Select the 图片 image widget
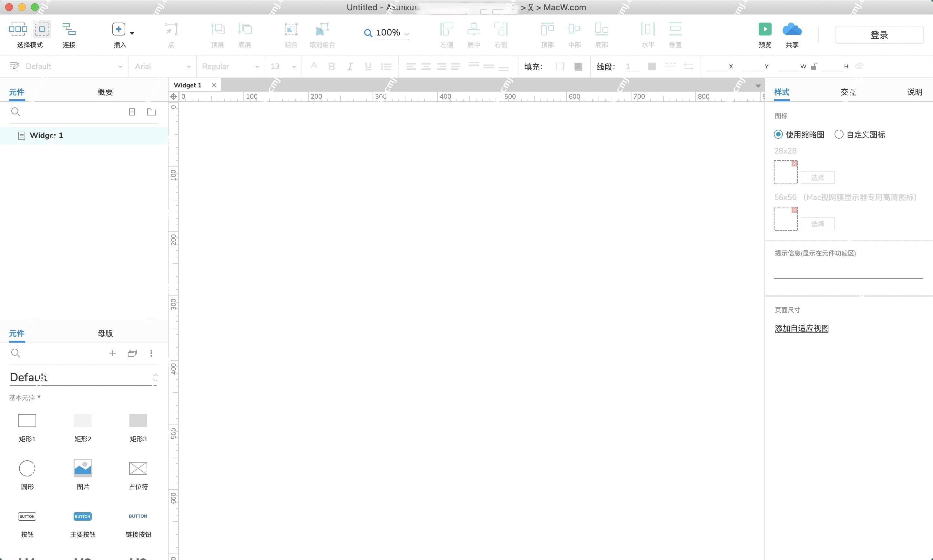This screenshot has height=560, width=933. pyautogui.click(x=83, y=475)
